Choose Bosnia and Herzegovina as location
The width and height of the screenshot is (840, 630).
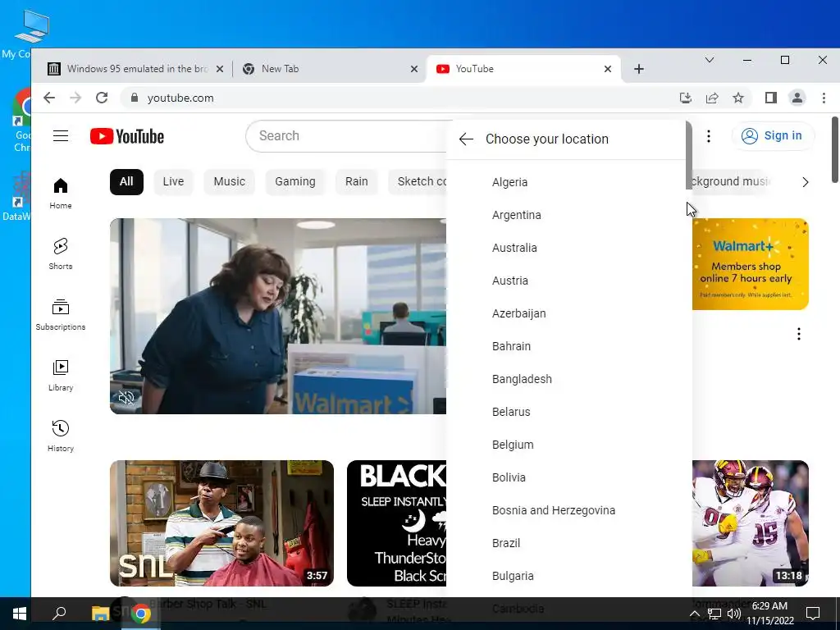pos(566,510)
